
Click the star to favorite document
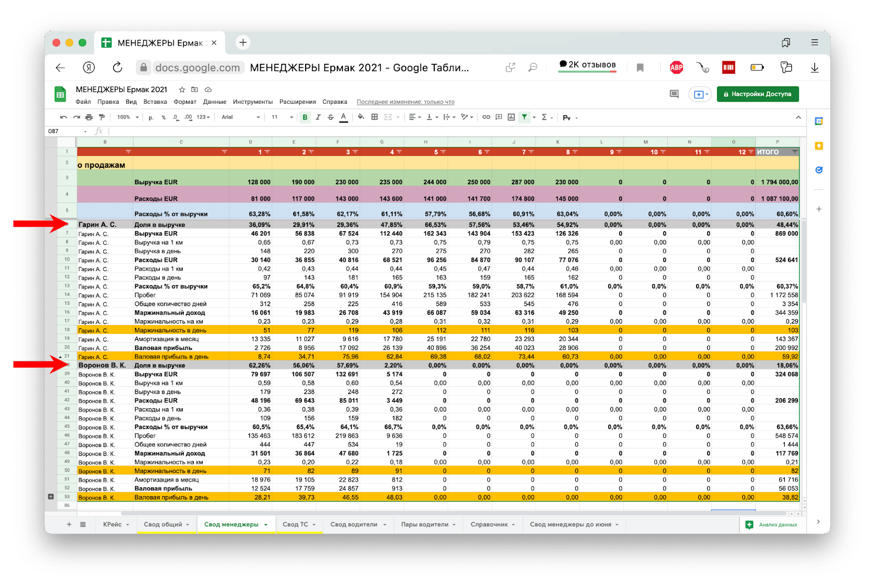[182, 90]
